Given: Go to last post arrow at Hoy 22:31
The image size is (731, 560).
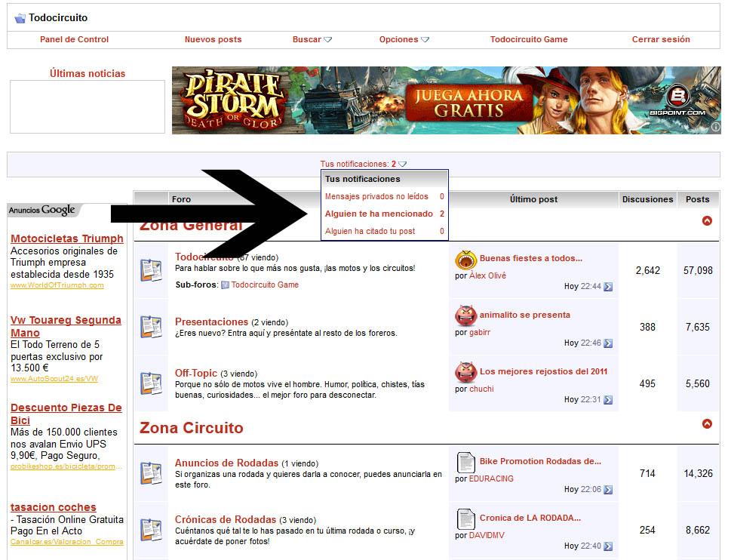Looking at the screenshot, I should pos(608,399).
